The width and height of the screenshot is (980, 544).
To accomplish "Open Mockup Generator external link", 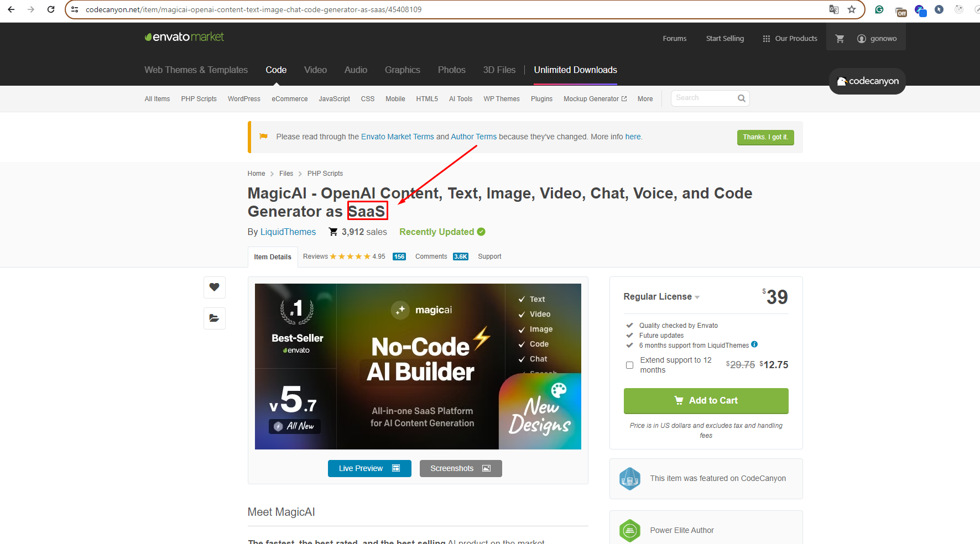I will pos(595,99).
